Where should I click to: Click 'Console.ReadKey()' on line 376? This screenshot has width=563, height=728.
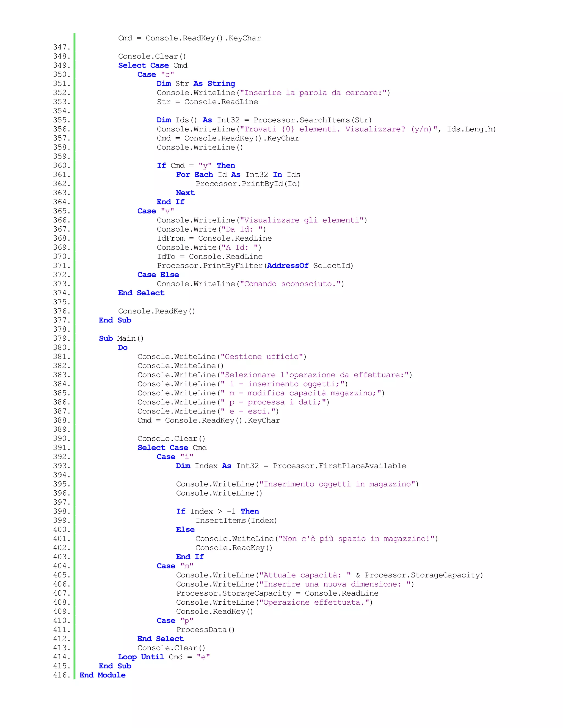tap(157, 311)
